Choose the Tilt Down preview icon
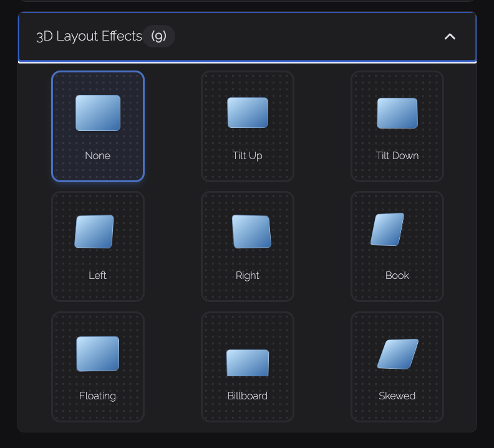 click(397, 113)
